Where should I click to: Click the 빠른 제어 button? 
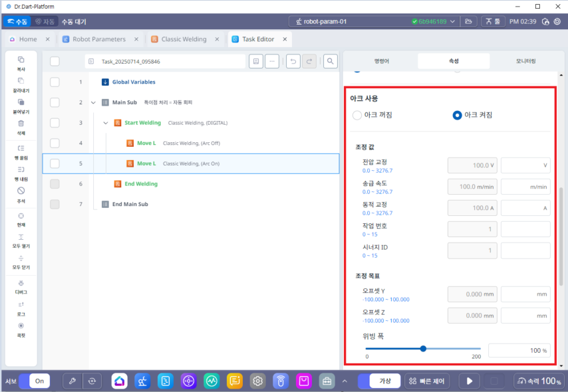(x=427, y=381)
